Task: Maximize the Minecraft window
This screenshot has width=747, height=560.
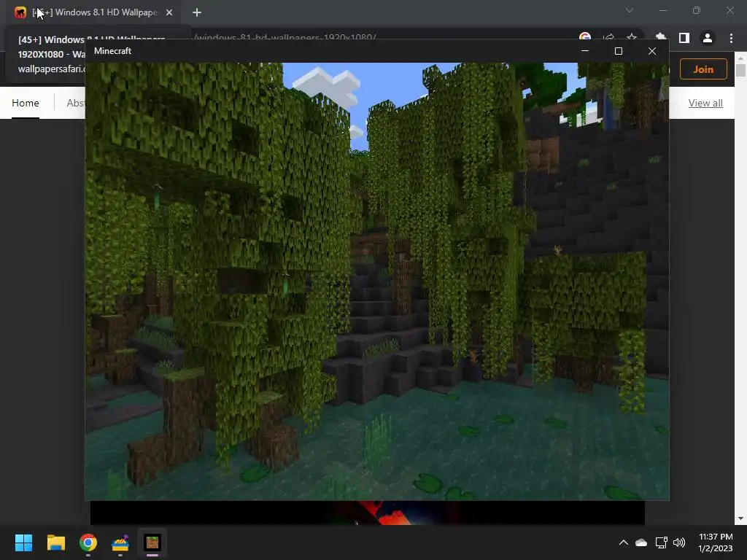Action: coord(619,51)
